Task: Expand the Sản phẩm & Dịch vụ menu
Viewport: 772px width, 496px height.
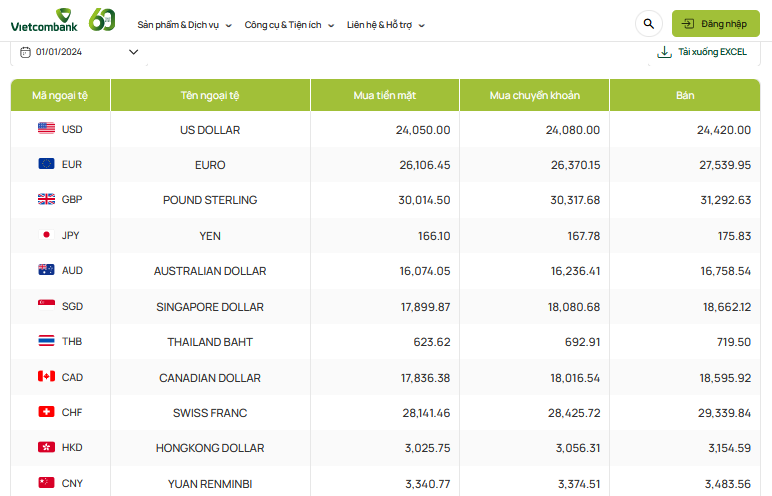Action: 184,24
